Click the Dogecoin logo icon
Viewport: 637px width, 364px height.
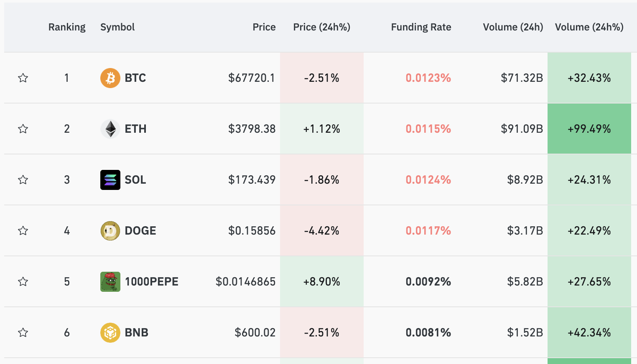[110, 231]
